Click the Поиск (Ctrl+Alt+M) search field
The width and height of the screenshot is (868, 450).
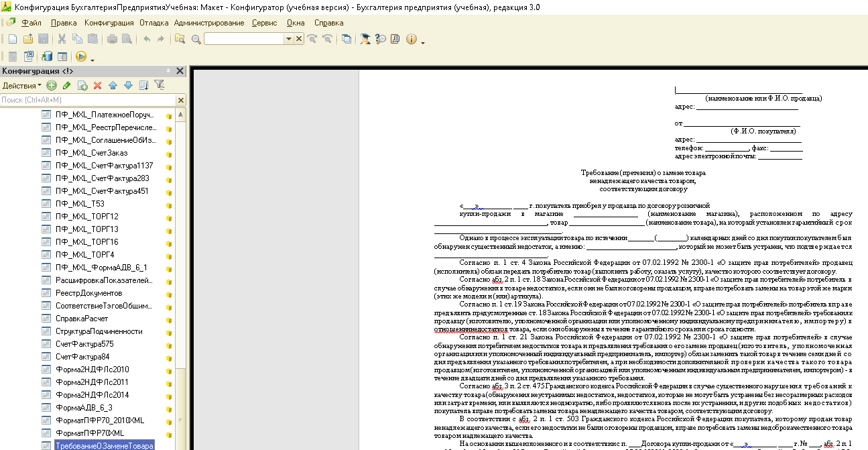point(87,100)
